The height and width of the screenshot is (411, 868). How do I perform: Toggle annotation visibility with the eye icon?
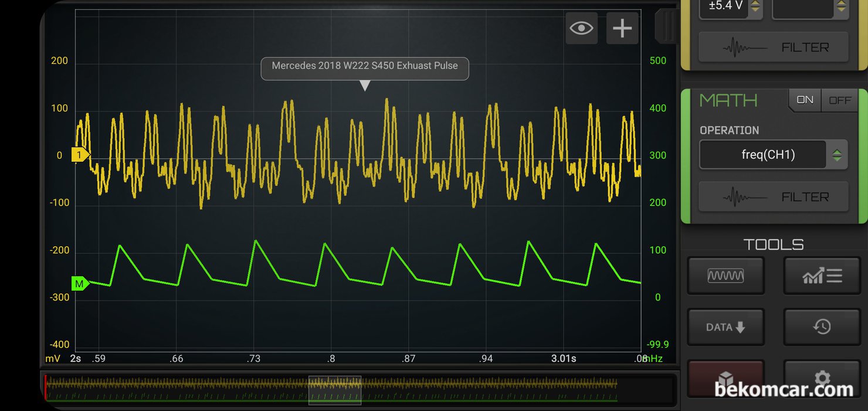pyautogui.click(x=581, y=28)
